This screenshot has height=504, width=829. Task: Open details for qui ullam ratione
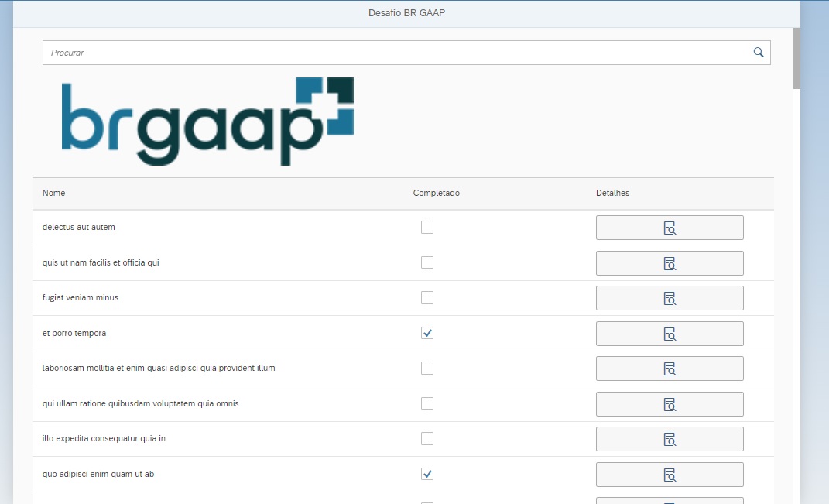670,403
